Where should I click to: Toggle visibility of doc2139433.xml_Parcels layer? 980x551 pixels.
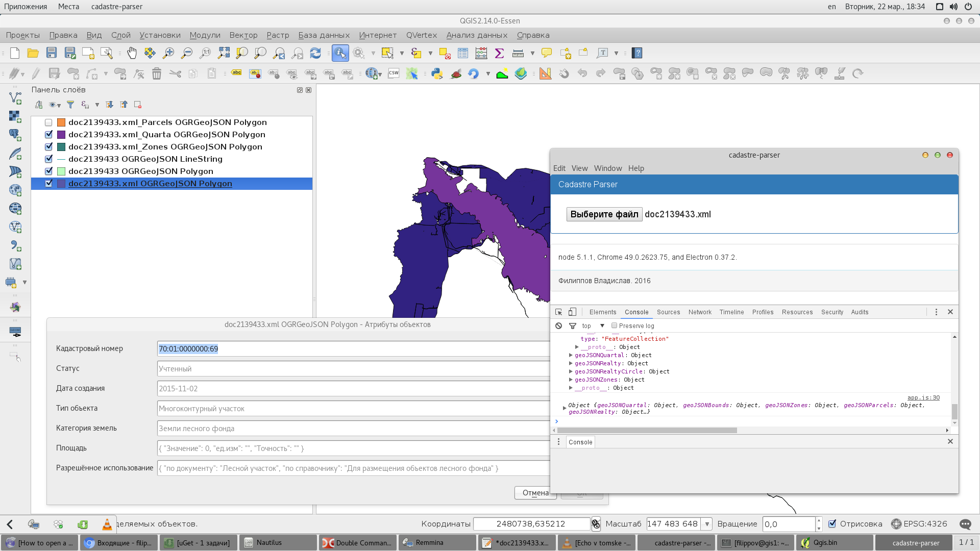48,122
